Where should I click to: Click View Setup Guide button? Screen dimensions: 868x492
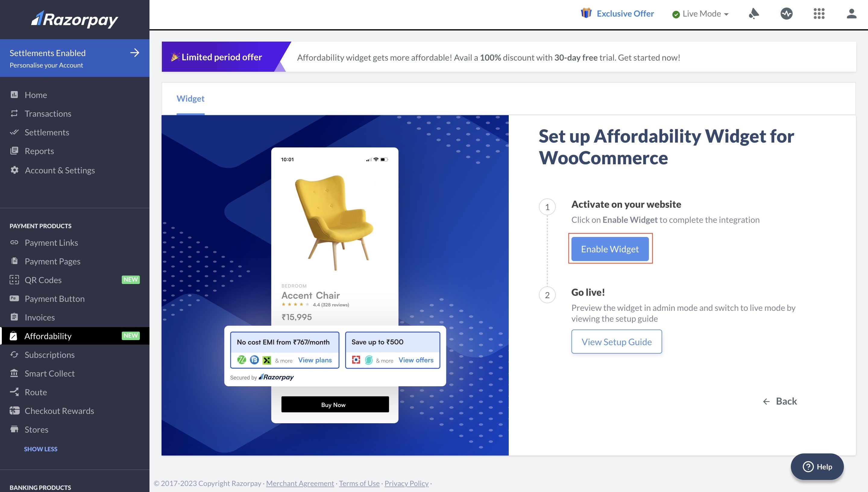click(x=616, y=341)
